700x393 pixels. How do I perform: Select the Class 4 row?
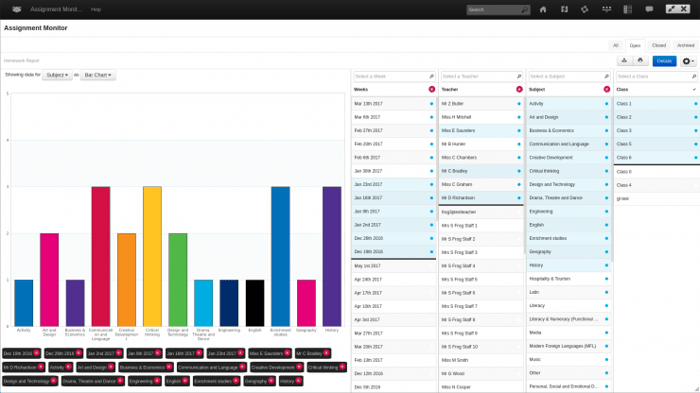tap(657, 185)
